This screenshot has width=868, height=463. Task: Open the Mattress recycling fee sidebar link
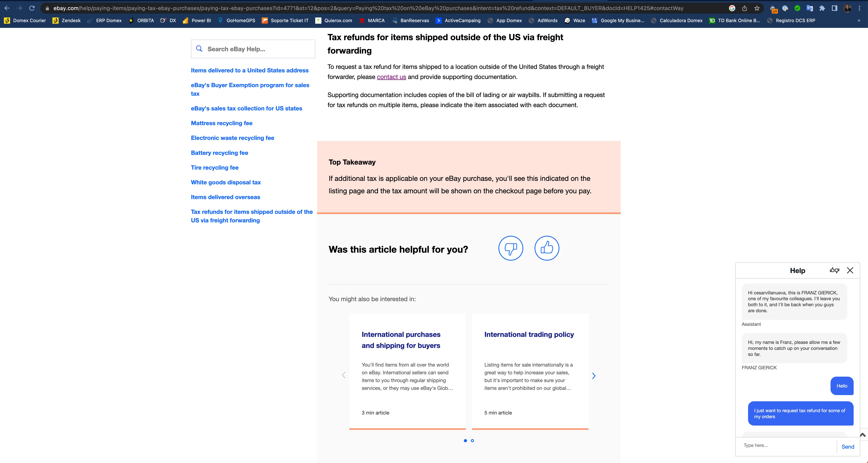click(x=221, y=123)
